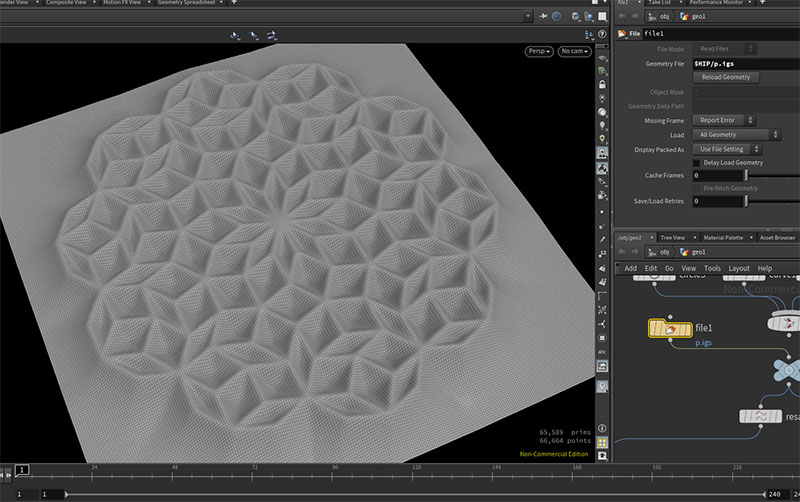800x502 pixels.
Task: Open viewport help question mark icon
Action: [603, 34]
